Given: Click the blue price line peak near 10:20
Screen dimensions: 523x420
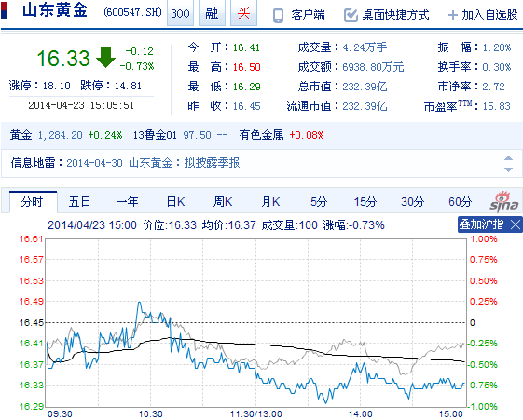Looking at the screenshot, I should (140, 303).
